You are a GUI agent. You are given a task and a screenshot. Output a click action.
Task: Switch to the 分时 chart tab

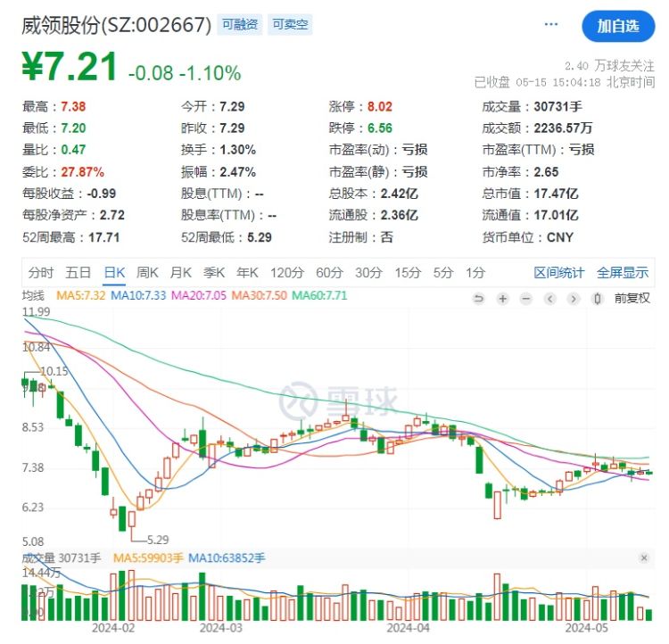click(x=41, y=272)
